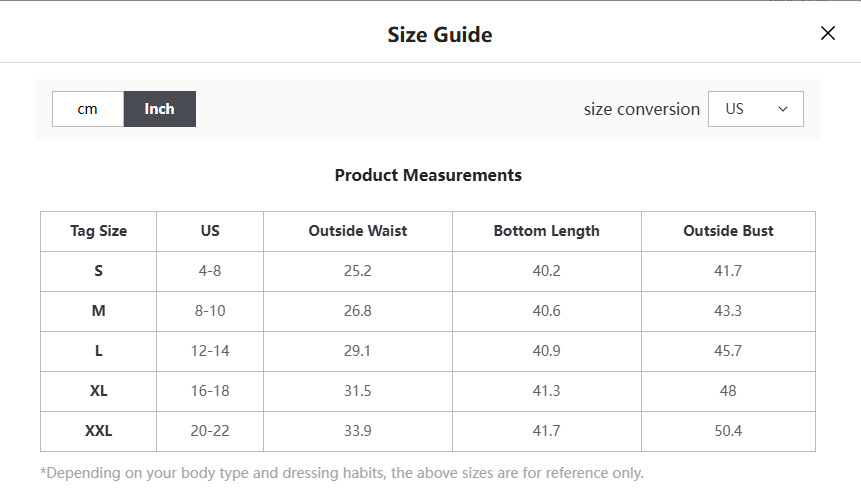Click the 50.4 Outside Bust value
861x501 pixels.
tap(728, 432)
